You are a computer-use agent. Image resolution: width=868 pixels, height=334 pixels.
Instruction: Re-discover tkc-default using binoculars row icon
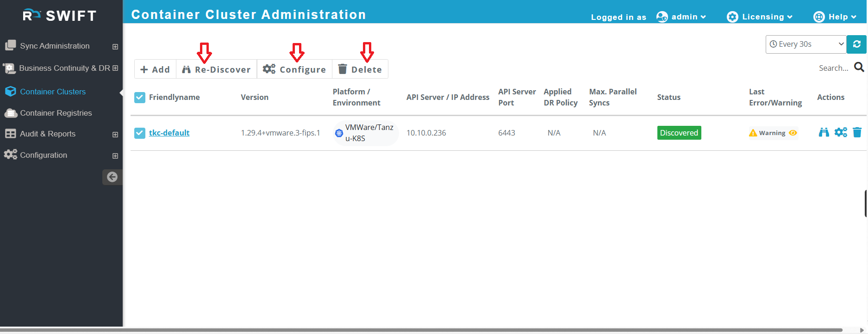pyautogui.click(x=824, y=132)
